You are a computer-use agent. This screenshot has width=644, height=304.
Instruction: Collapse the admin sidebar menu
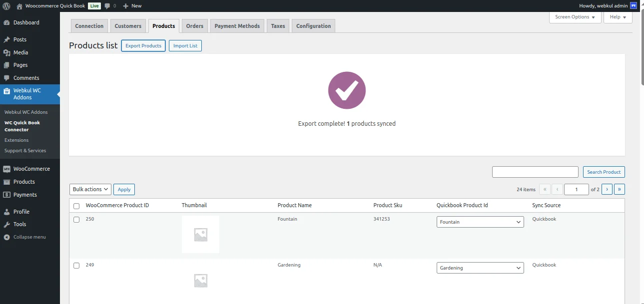(24, 237)
